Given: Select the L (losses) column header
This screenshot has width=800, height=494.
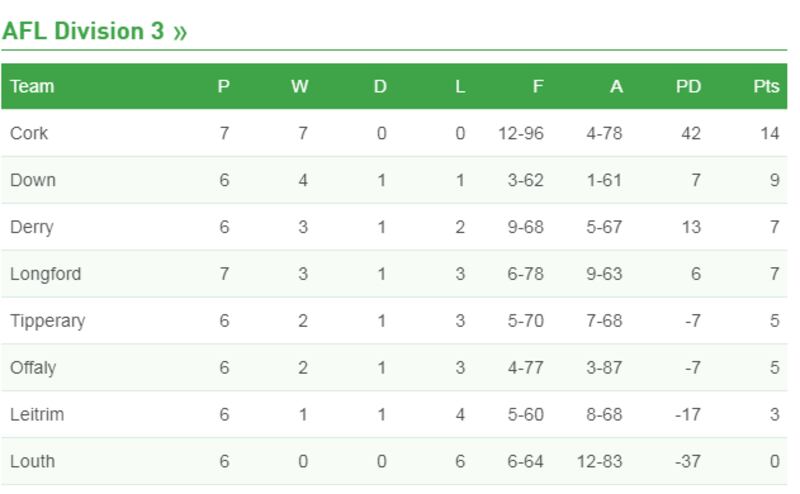Looking at the screenshot, I should coord(460,86).
